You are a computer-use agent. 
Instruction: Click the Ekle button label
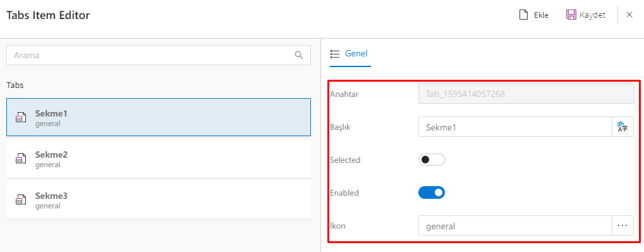pyautogui.click(x=541, y=15)
